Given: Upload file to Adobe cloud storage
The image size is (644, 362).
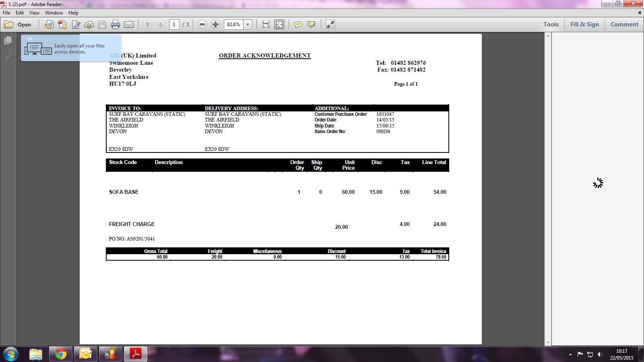Looking at the screenshot, I should (89, 25).
